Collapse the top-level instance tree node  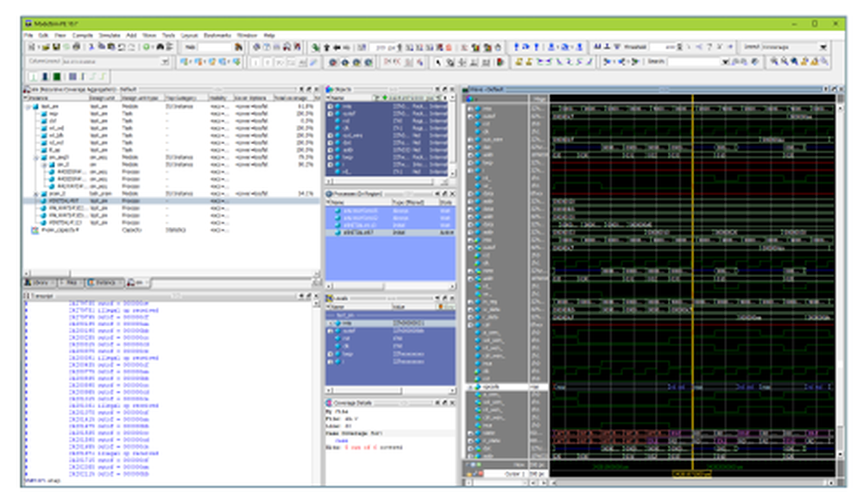pyautogui.click(x=28, y=107)
